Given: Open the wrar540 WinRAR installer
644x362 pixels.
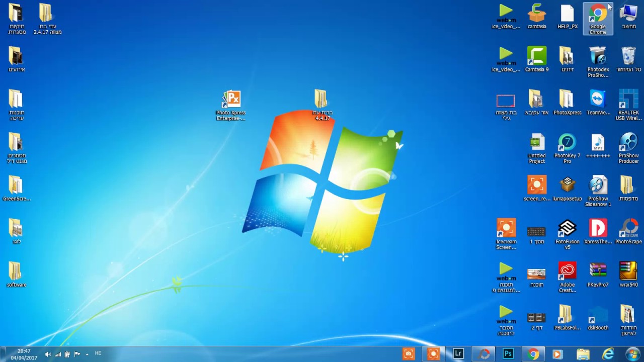Looking at the screenshot, I should (x=629, y=275).
